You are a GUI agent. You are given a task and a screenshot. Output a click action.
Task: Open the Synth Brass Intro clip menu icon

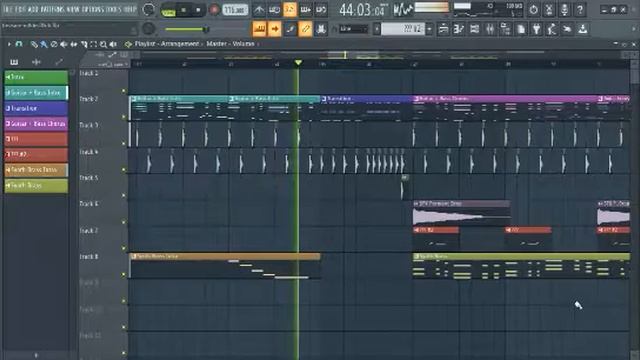tap(133, 256)
